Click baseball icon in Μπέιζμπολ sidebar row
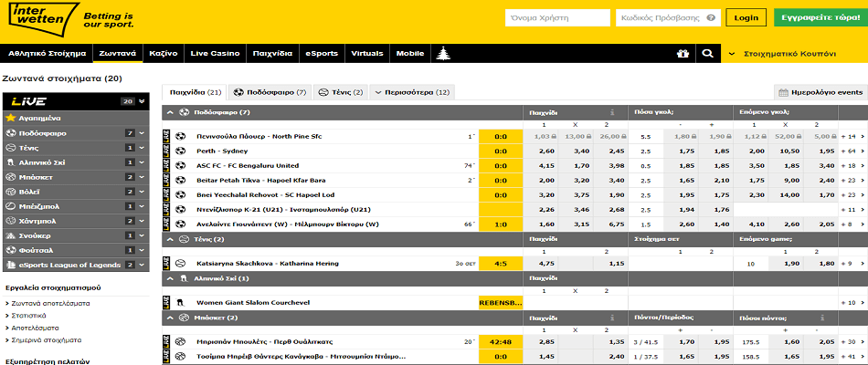Viewport: 868px width, 365px height. click(x=10, y=206)
